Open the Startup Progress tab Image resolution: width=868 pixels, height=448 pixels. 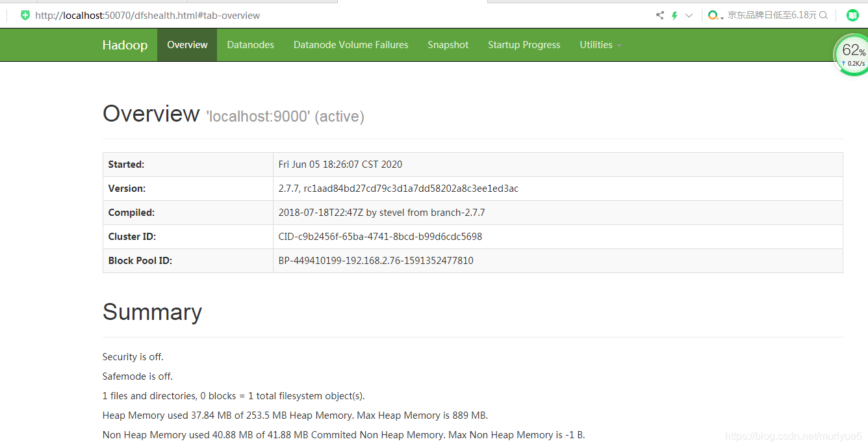pyautogui.click(x=524, y=45)
